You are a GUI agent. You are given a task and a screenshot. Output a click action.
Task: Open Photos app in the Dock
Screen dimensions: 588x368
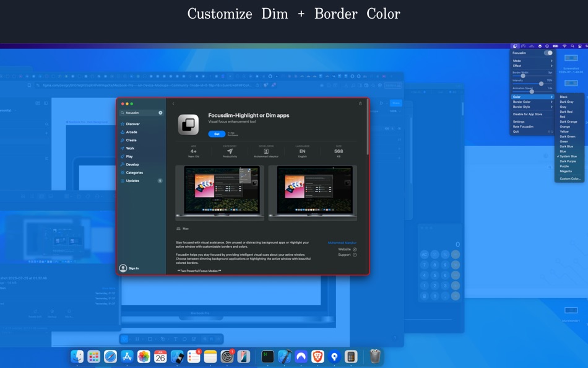[144, 356]
